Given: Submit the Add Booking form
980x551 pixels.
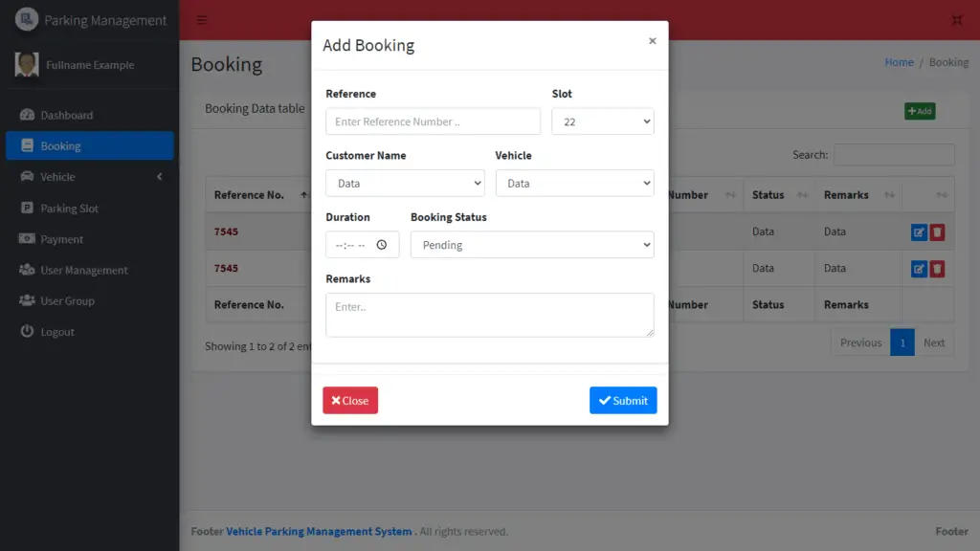Looking at the screenshot, I should click(x=623, y=400).
